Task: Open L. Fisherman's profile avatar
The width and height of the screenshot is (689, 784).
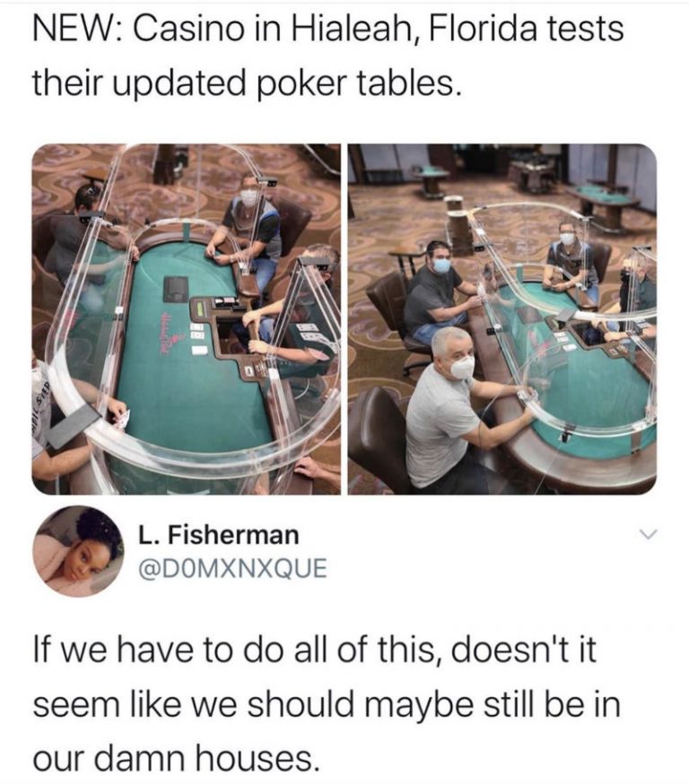Action: coord(79,552)
